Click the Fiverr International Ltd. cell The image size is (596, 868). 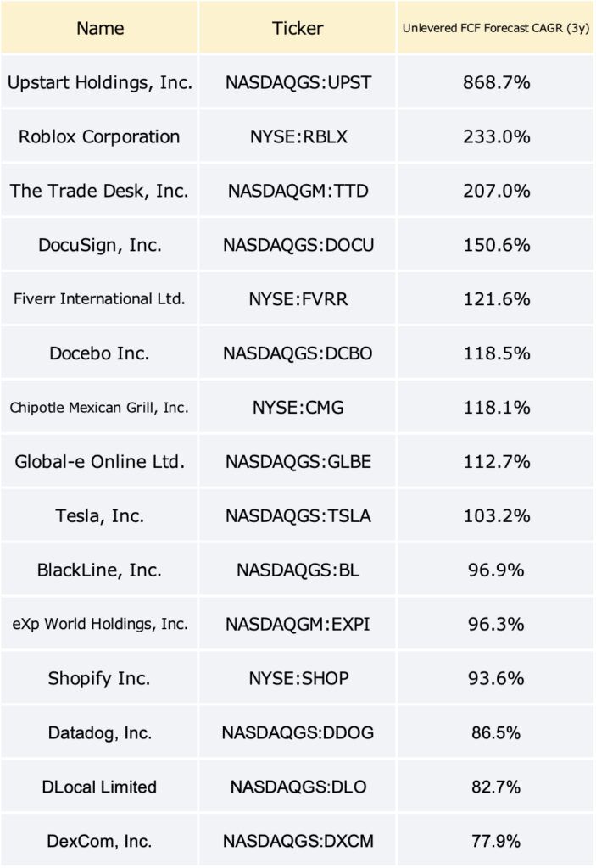[x=99, y=299]
